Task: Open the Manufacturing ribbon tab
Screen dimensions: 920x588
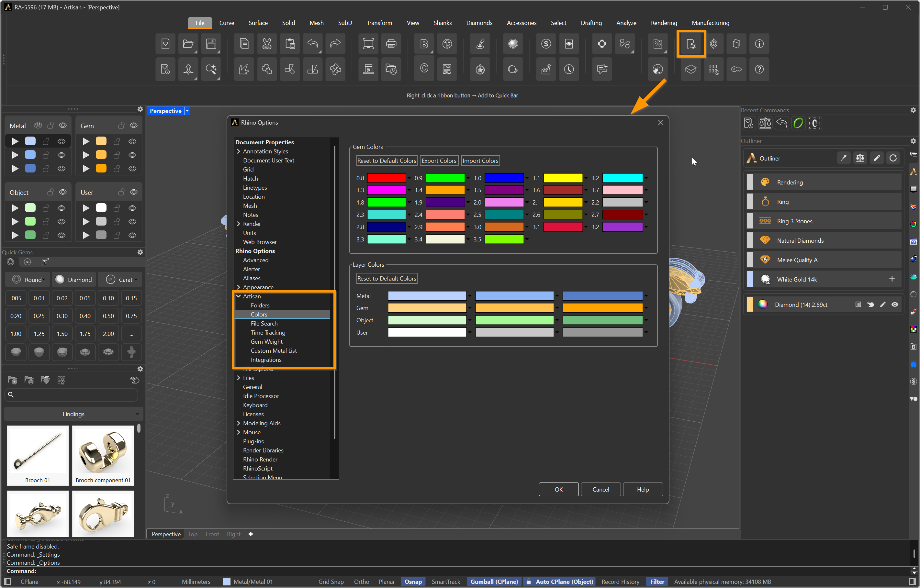Action: point(710,23)
